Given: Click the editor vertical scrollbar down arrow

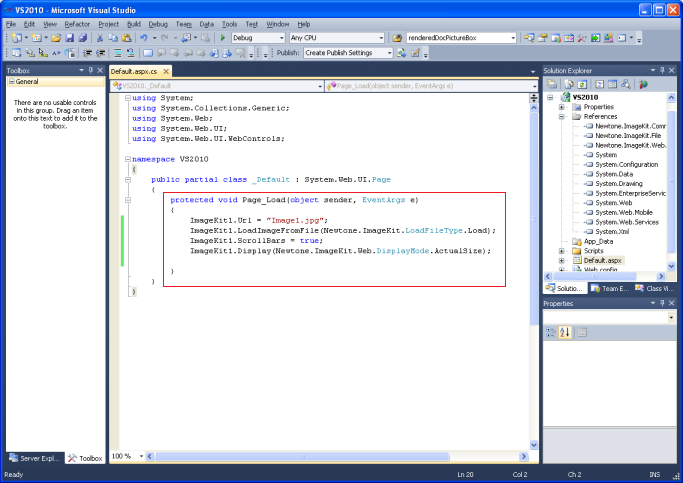Looking at the screenshot, I should point(534,445).
